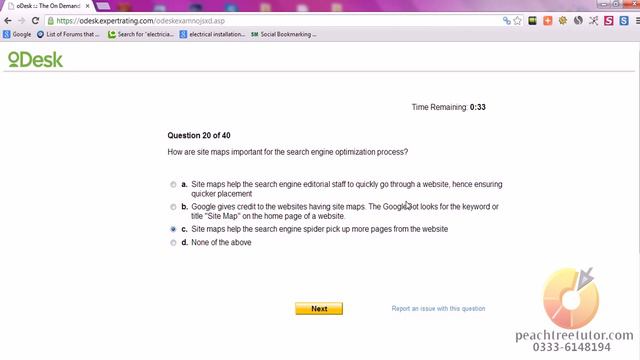Click the green padlock in address bar
Screen dimensions: 640x360
tap(51, 21)
